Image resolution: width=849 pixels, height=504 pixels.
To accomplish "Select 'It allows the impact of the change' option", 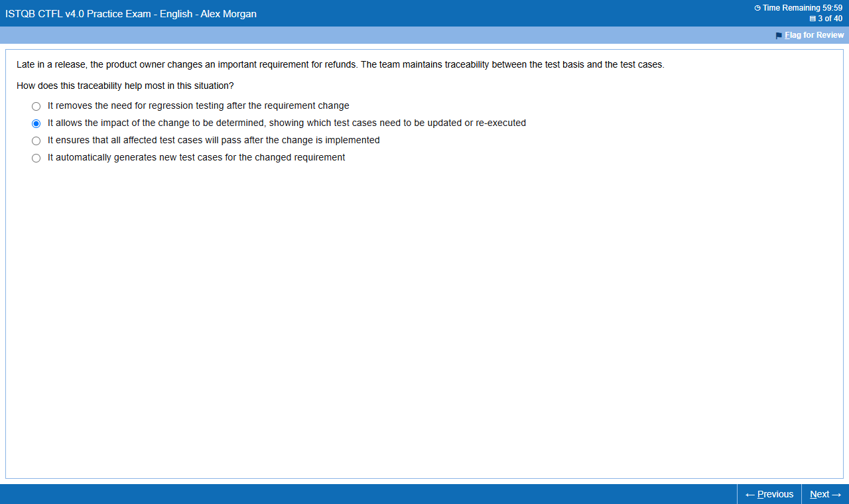I will (x=36, y=123).
